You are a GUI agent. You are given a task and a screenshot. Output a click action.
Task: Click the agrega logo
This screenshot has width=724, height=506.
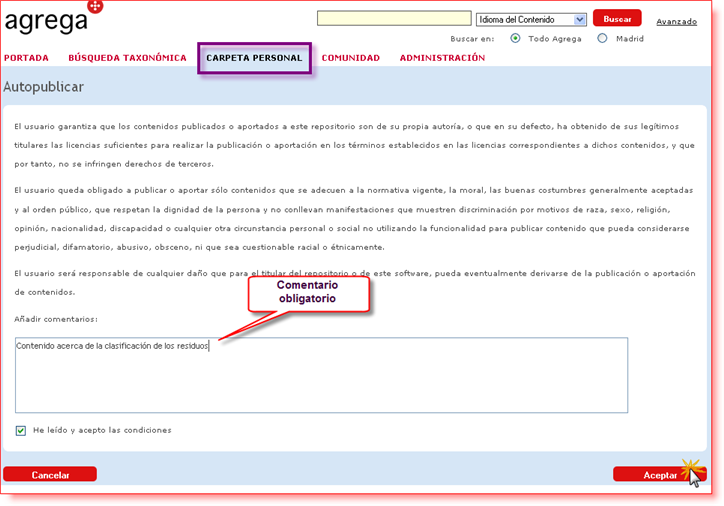[x=54, y=19]
